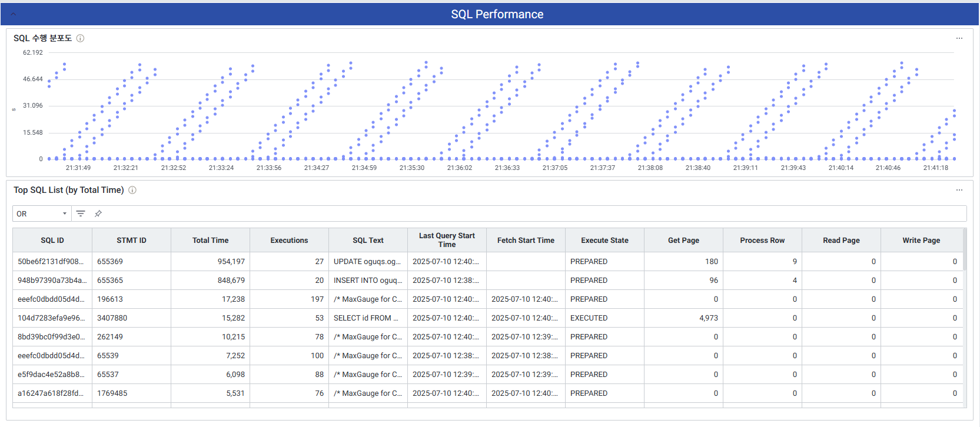Open the Top SQL List panel's ellipsis menu

pyautogui.click(x=959, y=190)
